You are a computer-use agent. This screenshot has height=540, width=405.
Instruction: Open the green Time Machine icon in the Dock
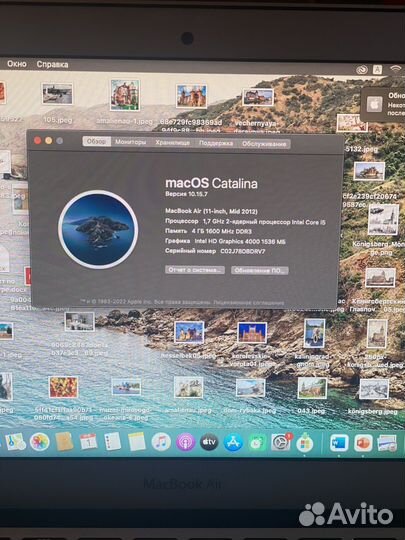[257, 443]
